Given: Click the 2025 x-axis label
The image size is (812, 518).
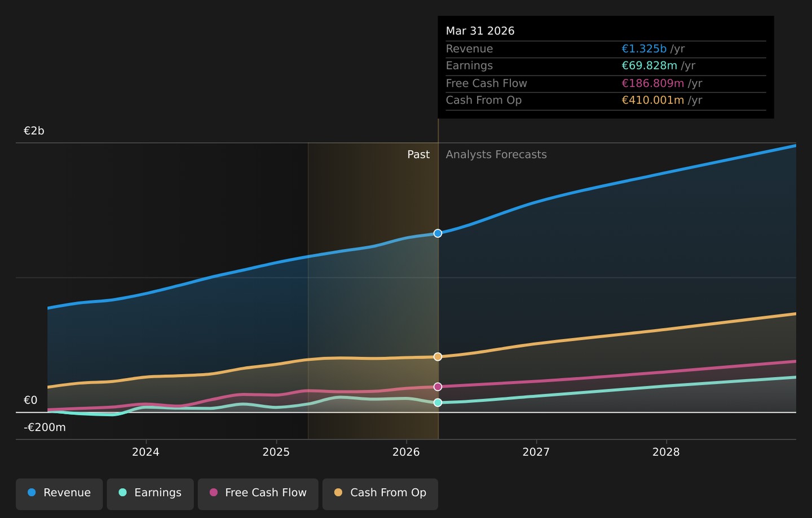Looking at the screenshot, I should (x=276, y=452).
